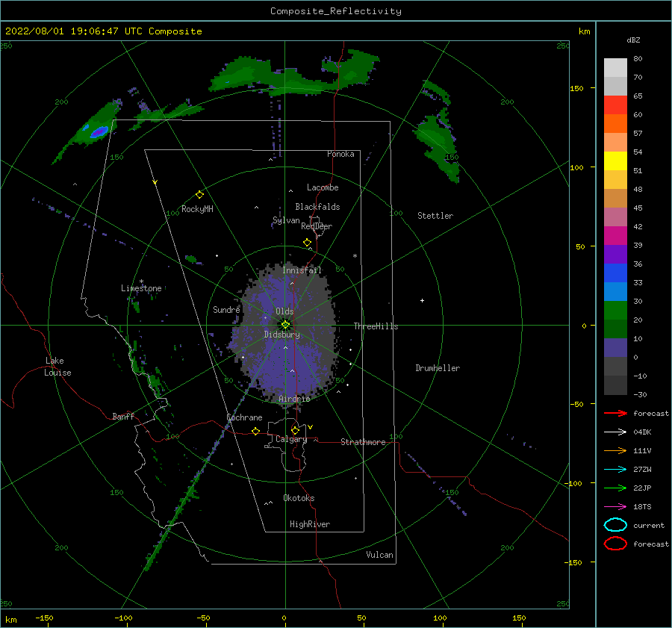This screenshot has width=672, height=628.
Task: Click the yellow diamond marker near RockyMH
Action: point(199,195)
